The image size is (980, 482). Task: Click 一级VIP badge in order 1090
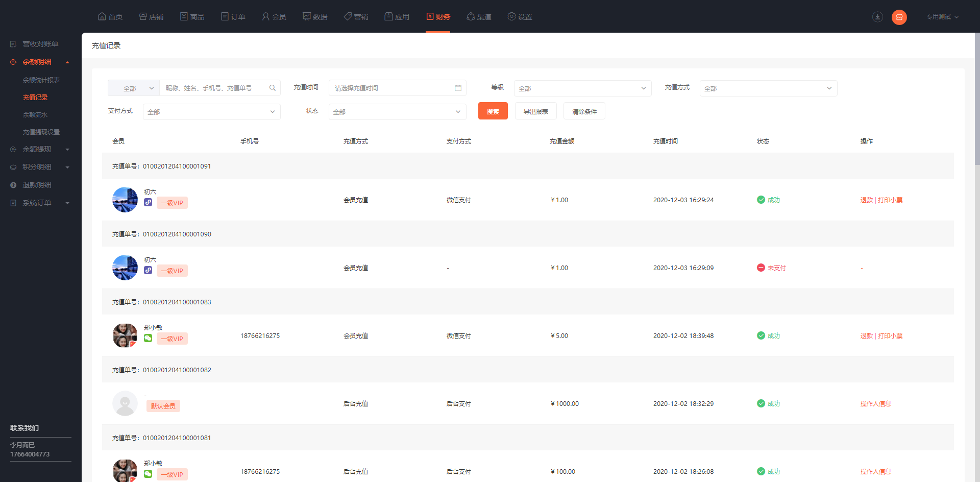pos(172,271)
